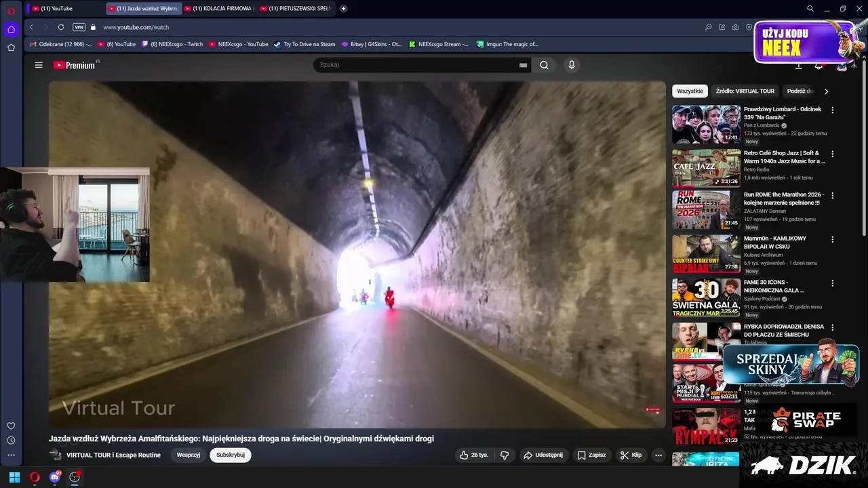Click the address bar URL field
Viewport: 868px width, 488px height.
point(400,27)
